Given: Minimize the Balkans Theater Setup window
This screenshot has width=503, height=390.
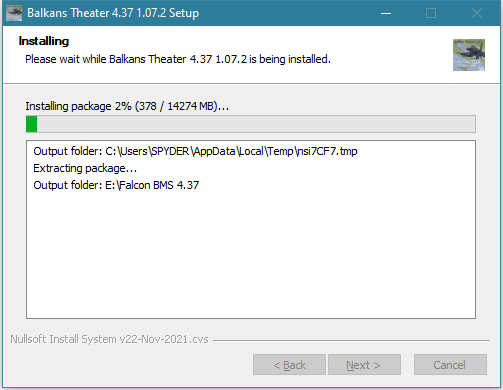Looking at the screenshot, I should pyautogui.click(x=386, y=13).
